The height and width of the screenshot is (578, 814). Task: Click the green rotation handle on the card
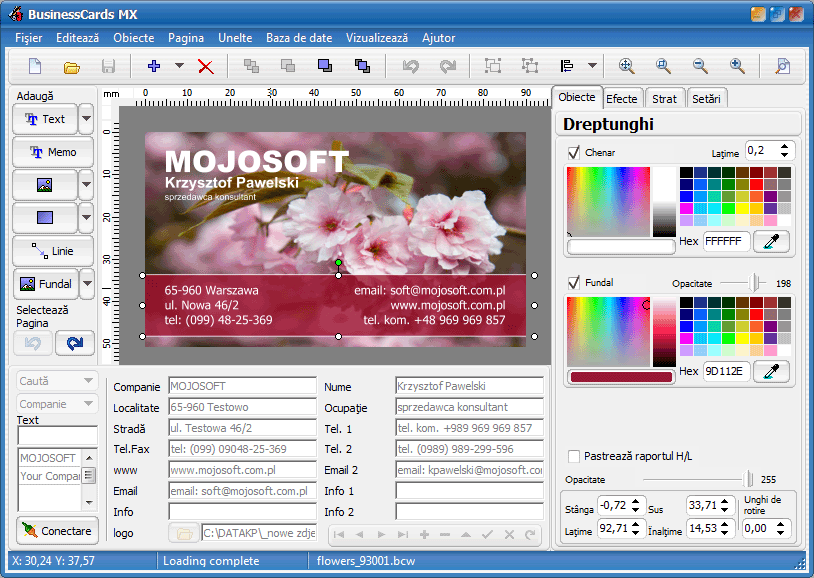pyautogui.click(x=338, y=263)
